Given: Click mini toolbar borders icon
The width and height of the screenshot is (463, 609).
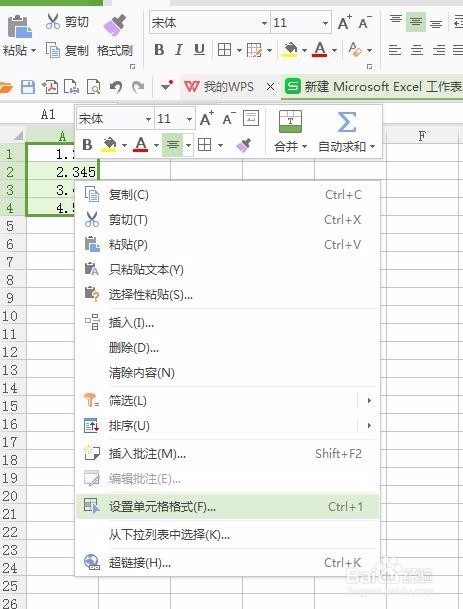Looking at the screenshot, I should coord(205,145).
